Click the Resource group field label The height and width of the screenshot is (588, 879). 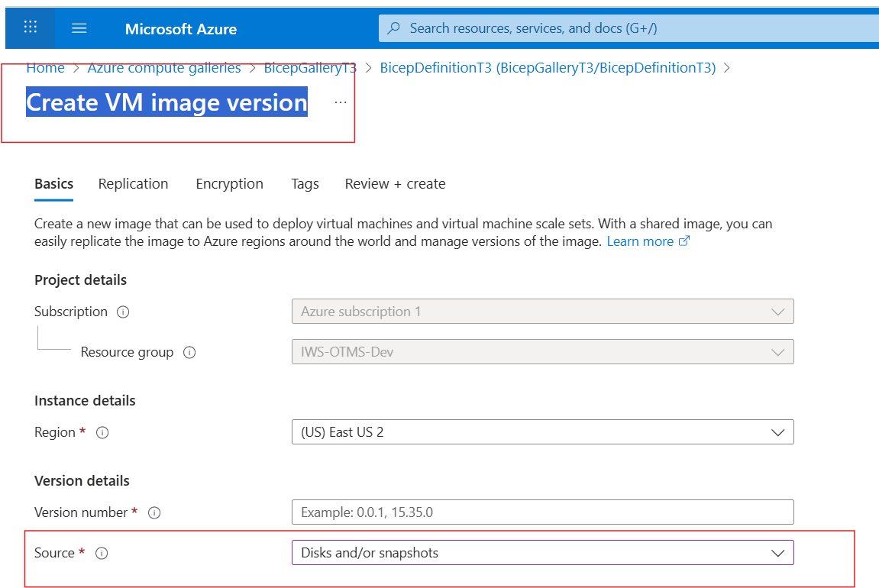coord(127,352)
